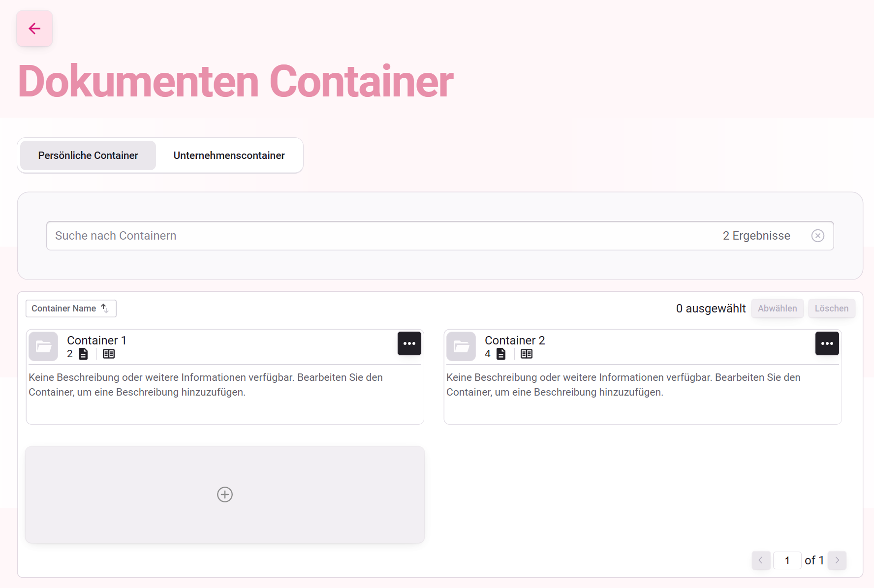Click the previous page chevron
Viewport: 874px width, 588px height.
761,560
